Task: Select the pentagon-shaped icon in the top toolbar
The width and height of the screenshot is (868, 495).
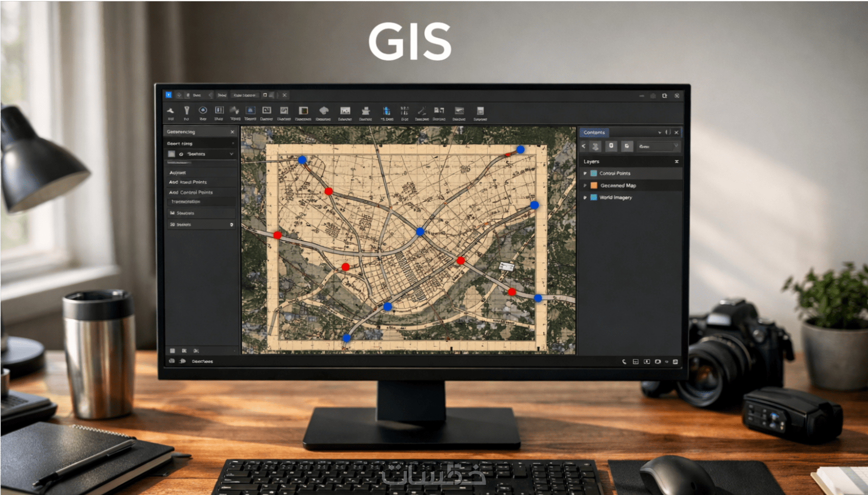Action: coord(323,110)
